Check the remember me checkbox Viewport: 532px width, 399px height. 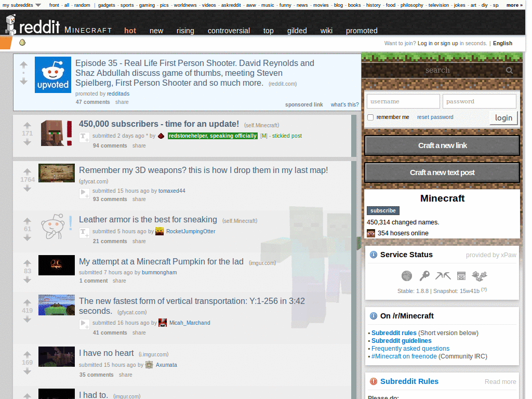pos(370,117)
